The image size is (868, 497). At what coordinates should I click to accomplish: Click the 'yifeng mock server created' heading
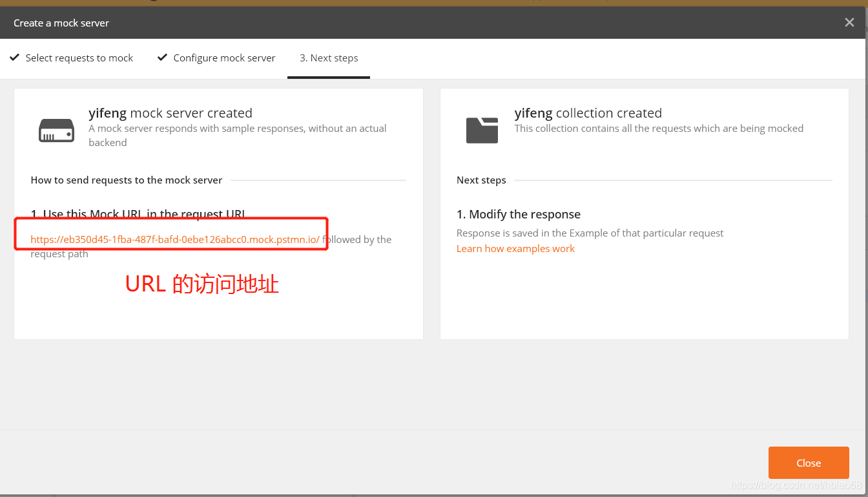(170, 113)
